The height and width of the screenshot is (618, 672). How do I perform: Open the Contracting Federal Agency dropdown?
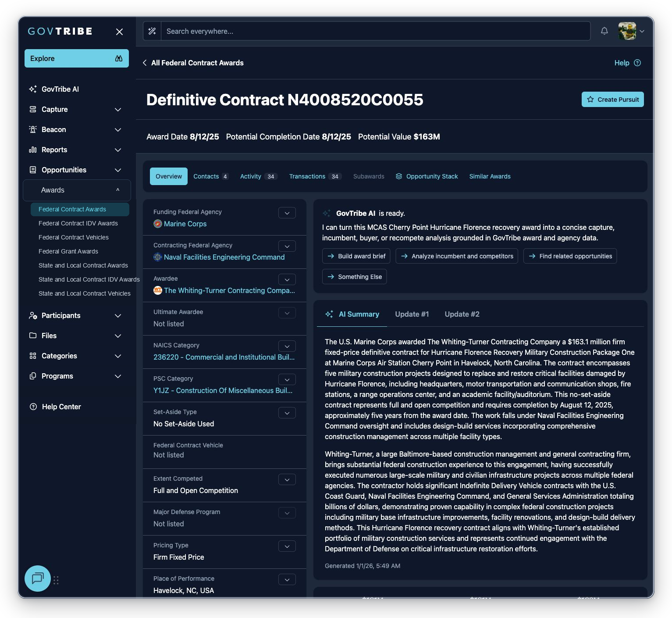pos(287,246)
